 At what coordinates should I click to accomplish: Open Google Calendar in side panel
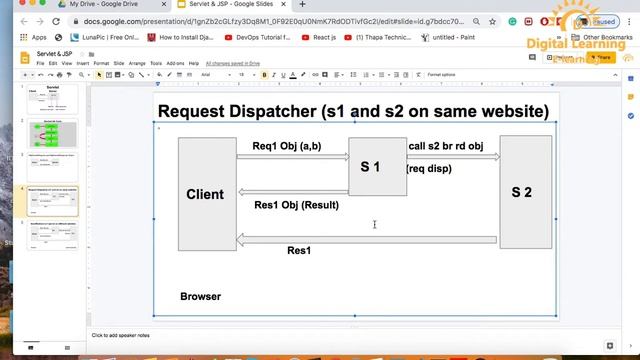click(631, 78)
